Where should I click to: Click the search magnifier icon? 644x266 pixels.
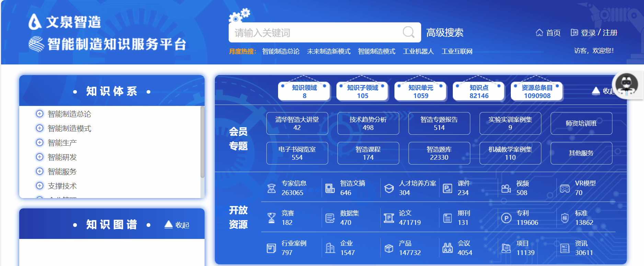(408, 32)
